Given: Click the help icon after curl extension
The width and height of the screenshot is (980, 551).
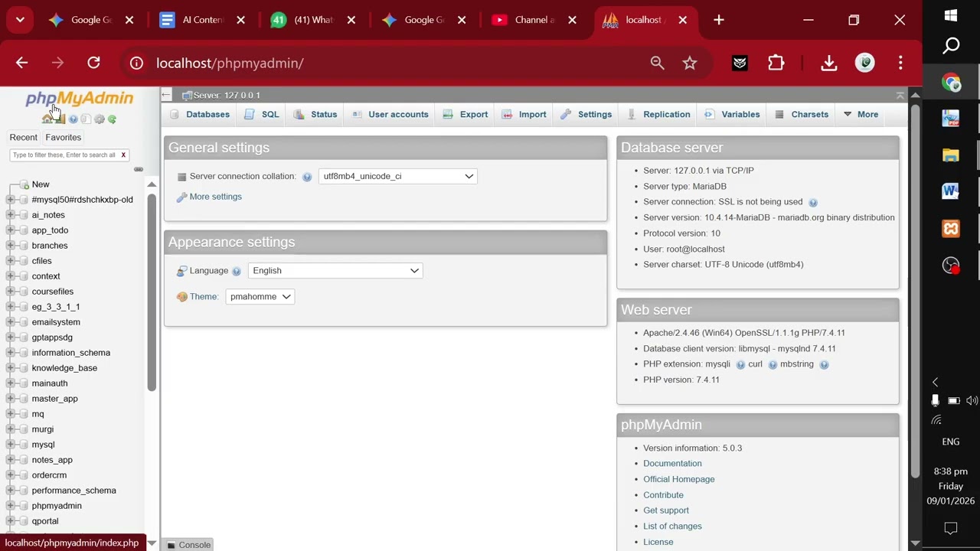Looking at the screenshot, I should [x=773, y=365].
